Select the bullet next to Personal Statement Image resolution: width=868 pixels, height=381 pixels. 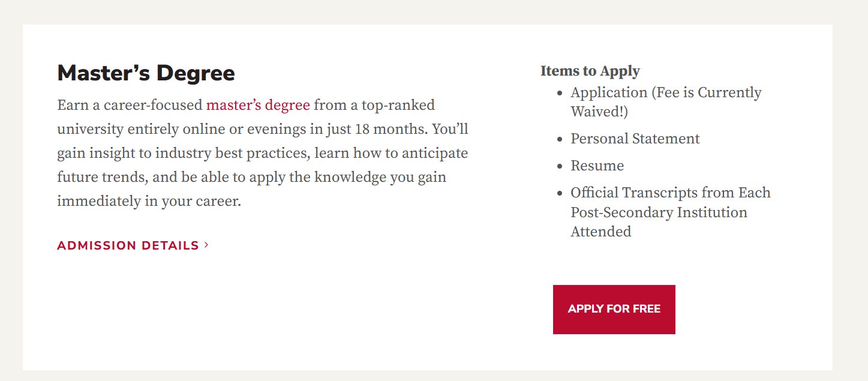560,139
